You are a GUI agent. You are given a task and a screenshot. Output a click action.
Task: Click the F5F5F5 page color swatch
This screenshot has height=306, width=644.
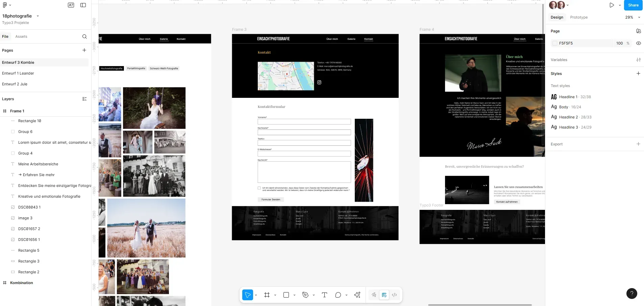pyautogui.click(x=554, y=43)
